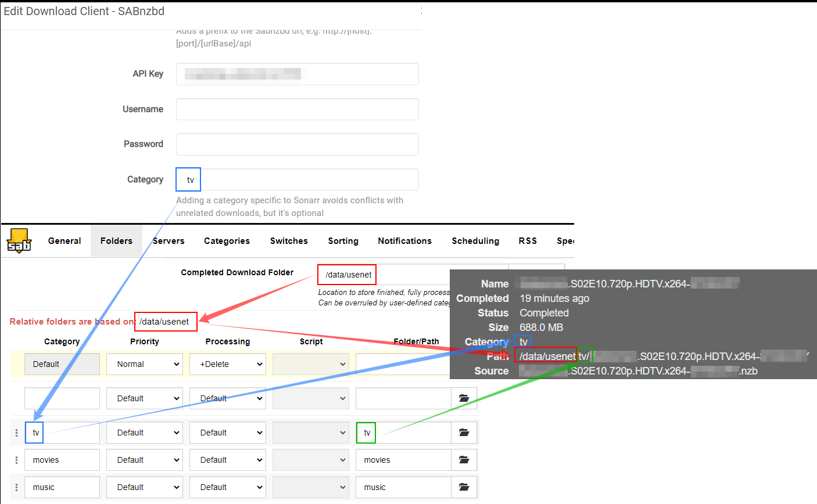Screen dimensions: 817x504
Task: Browse folder for the blank category row
Action: pyautogui.click(x=464, y=398)
